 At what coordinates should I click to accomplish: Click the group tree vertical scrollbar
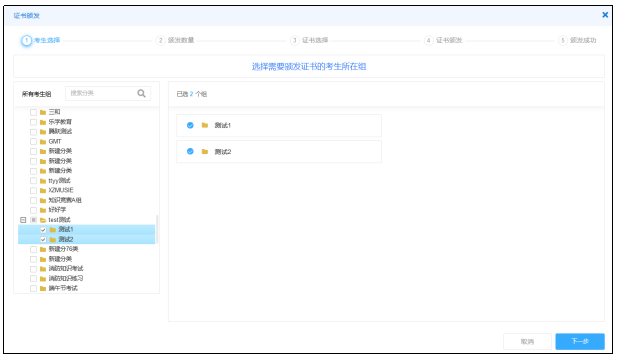[157, 229]
